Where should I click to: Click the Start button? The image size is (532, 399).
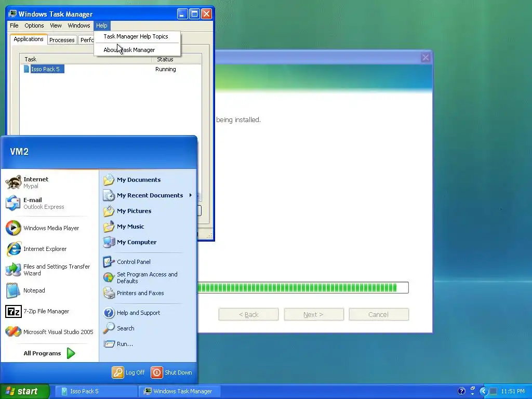pos(25,391)
